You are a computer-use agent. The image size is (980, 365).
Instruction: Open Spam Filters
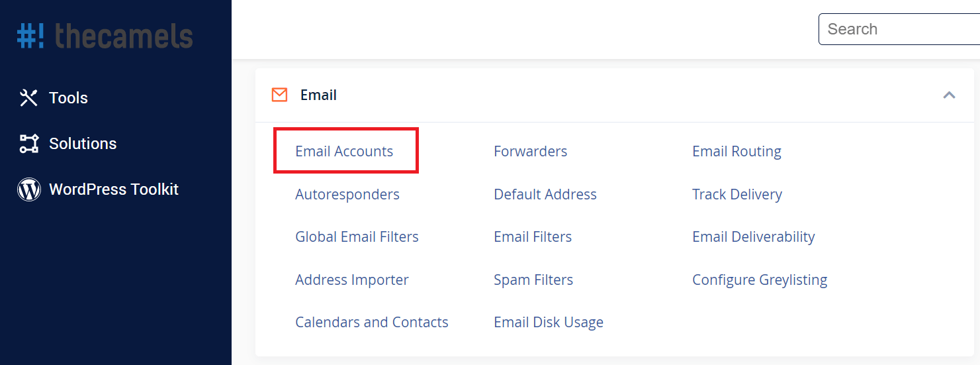[533, 280]
